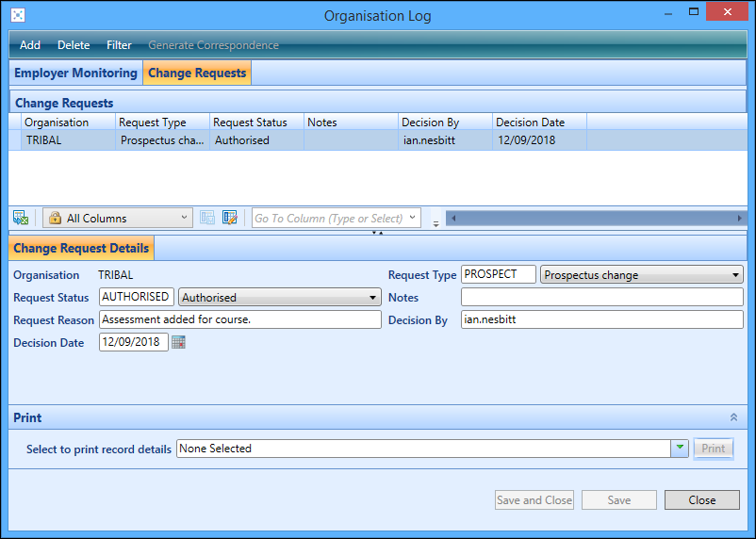This screenshot has height=539, width=756.
Task: Open the Filter menu item
Action: point(119,45)
